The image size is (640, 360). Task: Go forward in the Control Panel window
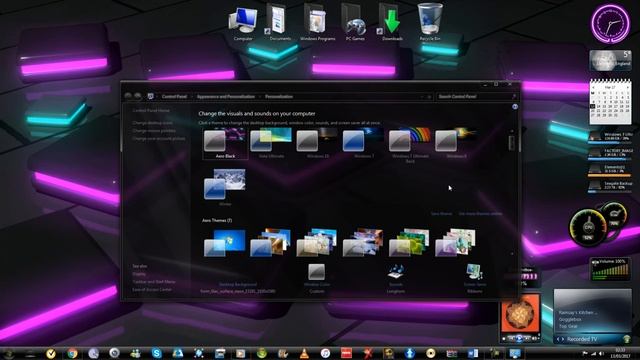pyautogui.click(x=138, y=96)
